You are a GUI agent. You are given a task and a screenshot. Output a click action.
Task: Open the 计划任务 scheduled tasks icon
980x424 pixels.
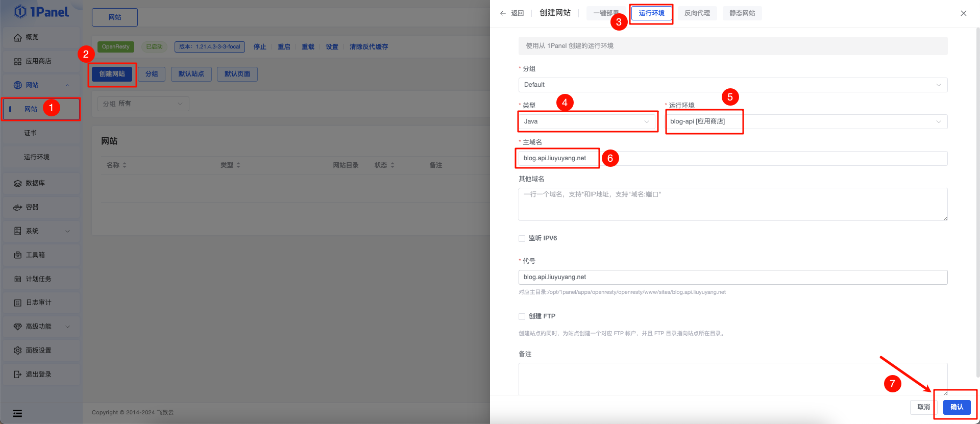point(18,279)
